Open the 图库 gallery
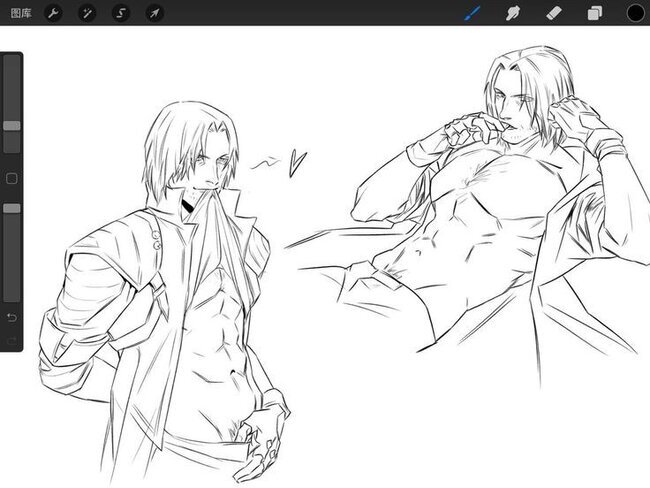Screen dimensions: 650x488 point(20,13)
